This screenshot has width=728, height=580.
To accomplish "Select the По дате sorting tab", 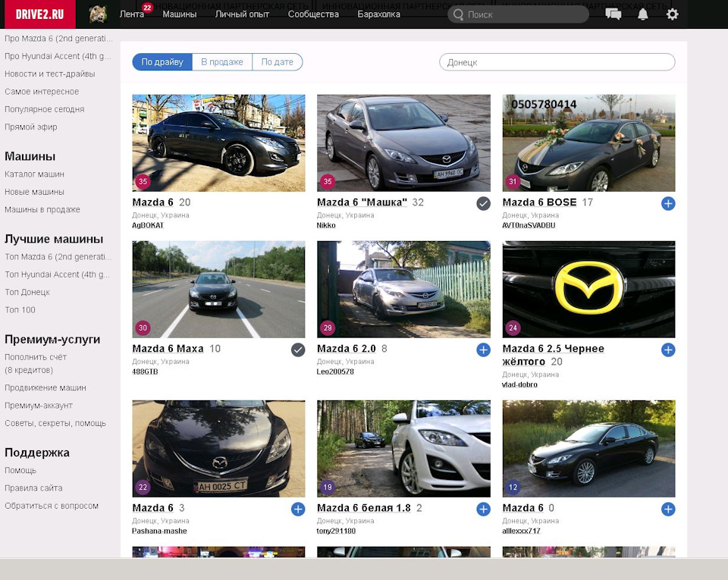I will 278,61.
